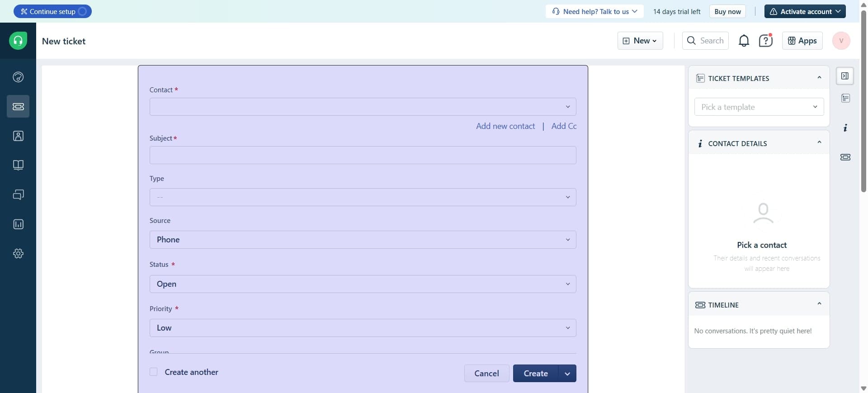Collapse the right side panel icon
Image resolution: width=868 pixels, height=393 pixels.
[x=844, y=76]
